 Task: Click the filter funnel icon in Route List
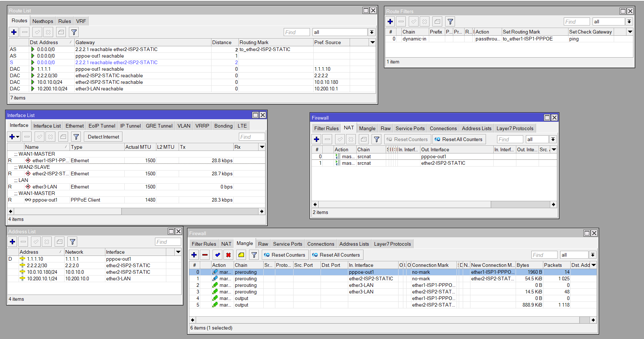74,32
